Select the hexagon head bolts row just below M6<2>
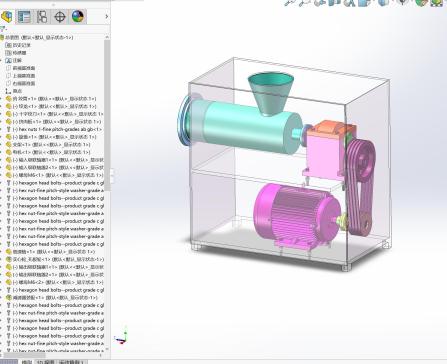The image size is (447, 364). click(55, 290)
